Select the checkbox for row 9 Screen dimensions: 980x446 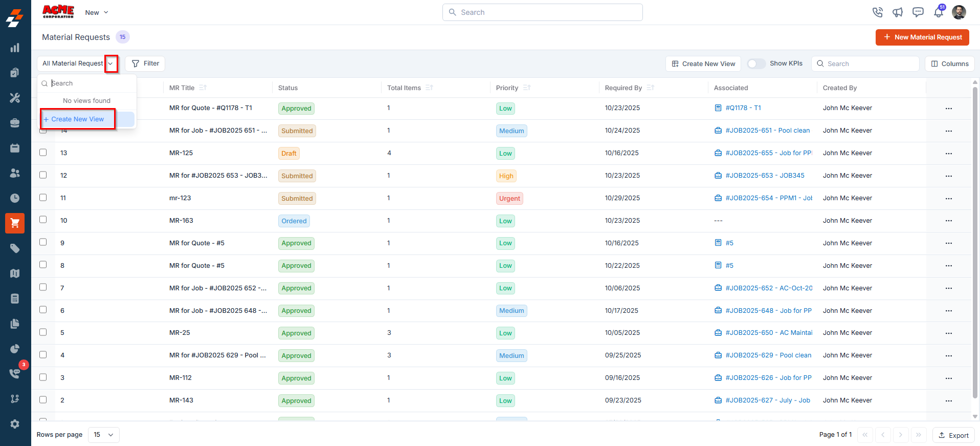click(x=43, y=242)
